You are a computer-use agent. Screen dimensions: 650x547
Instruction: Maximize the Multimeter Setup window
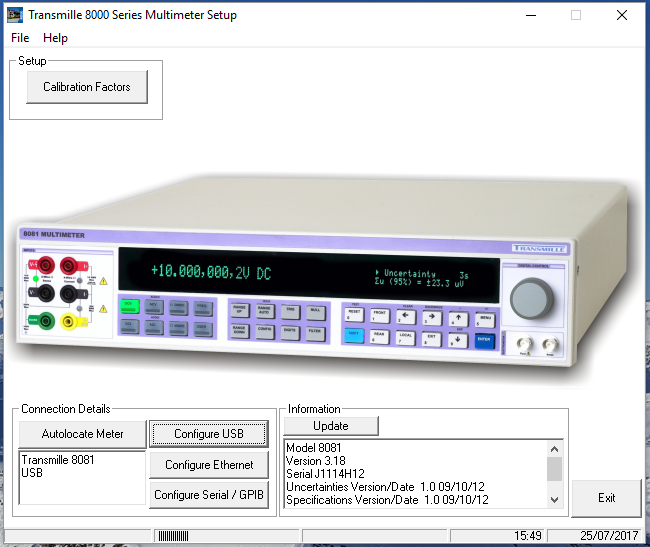click(x=576, y=15)
